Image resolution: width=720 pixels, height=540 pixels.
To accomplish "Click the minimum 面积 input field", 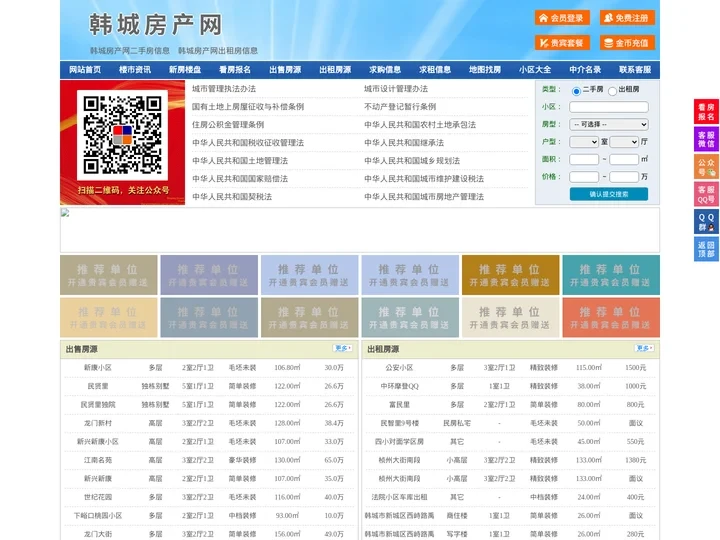I will coord(584,159).
